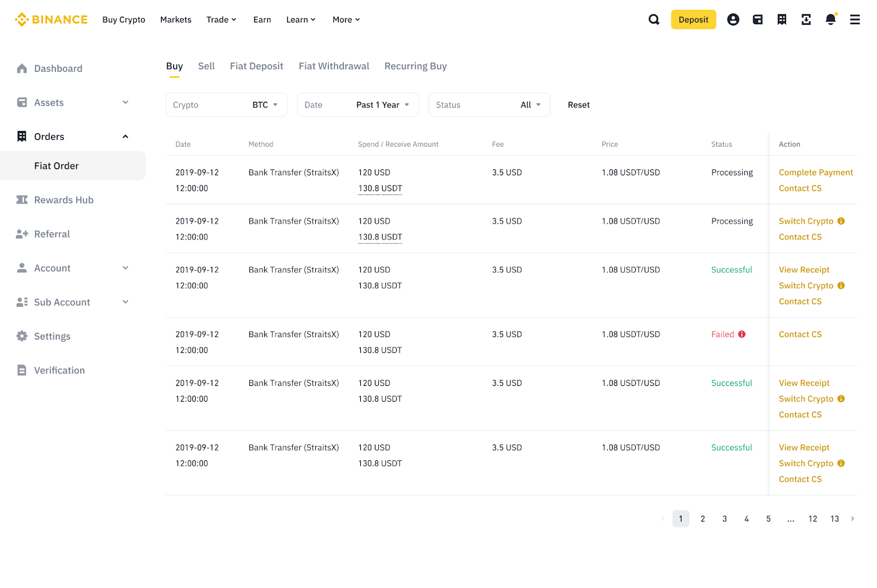The width and height of the screenshot is (877, 588).
Task: Open the notifications bell
Action: 831,20
